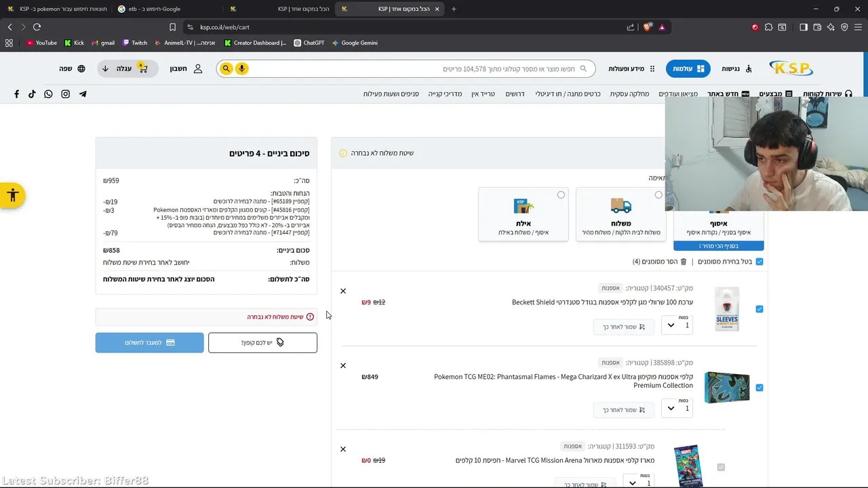Activate the yellow microphone voice search
868x488 pixels.
[x=241, y=68]
